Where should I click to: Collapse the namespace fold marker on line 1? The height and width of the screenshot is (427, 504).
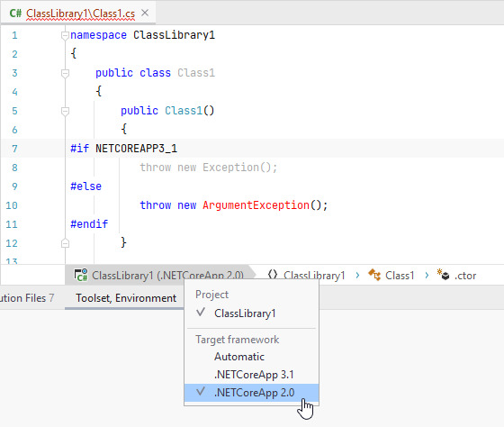click(65, 35)
